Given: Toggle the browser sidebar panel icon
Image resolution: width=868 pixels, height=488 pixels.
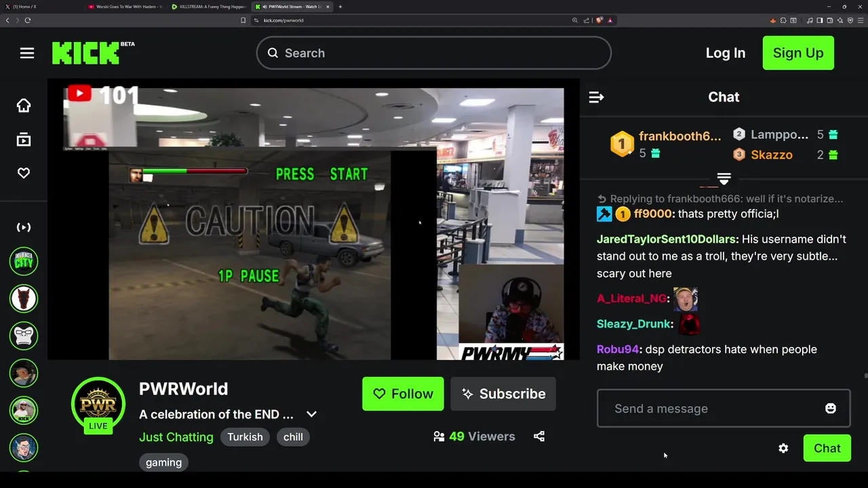Looking at the screenshot, I should (x=820, y=20).
